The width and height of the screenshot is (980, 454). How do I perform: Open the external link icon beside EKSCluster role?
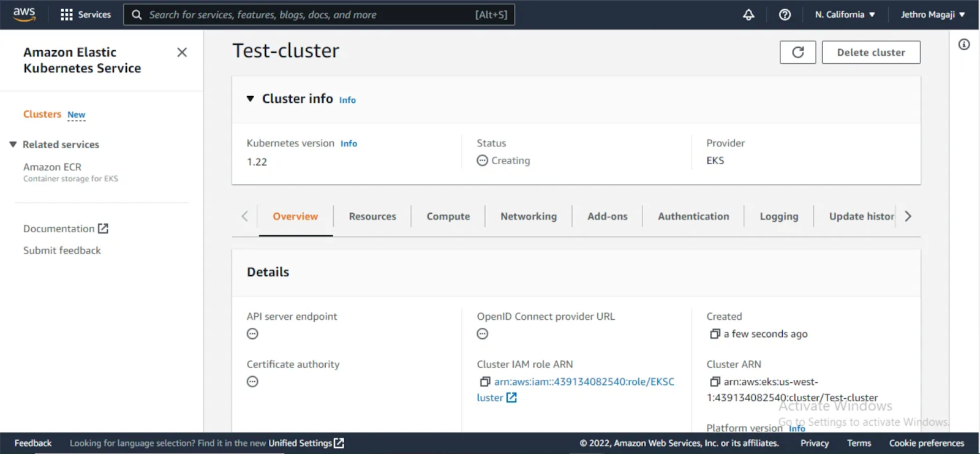tap(511, 398)
